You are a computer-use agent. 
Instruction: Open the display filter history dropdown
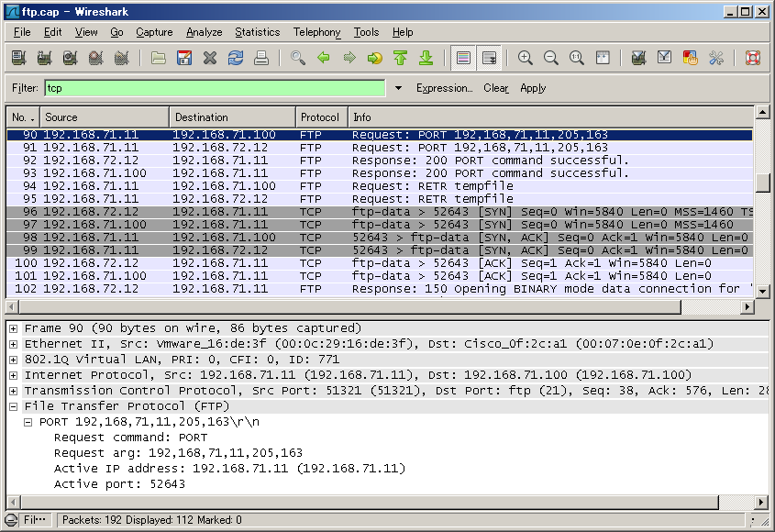[398, 88]
